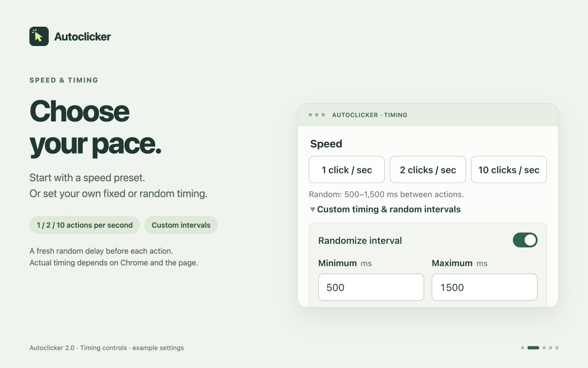The height and width of the screenshot is (368, 588).
Task: Pick the 10 clicks / sec preset
Action: click(x=509, y=170)
